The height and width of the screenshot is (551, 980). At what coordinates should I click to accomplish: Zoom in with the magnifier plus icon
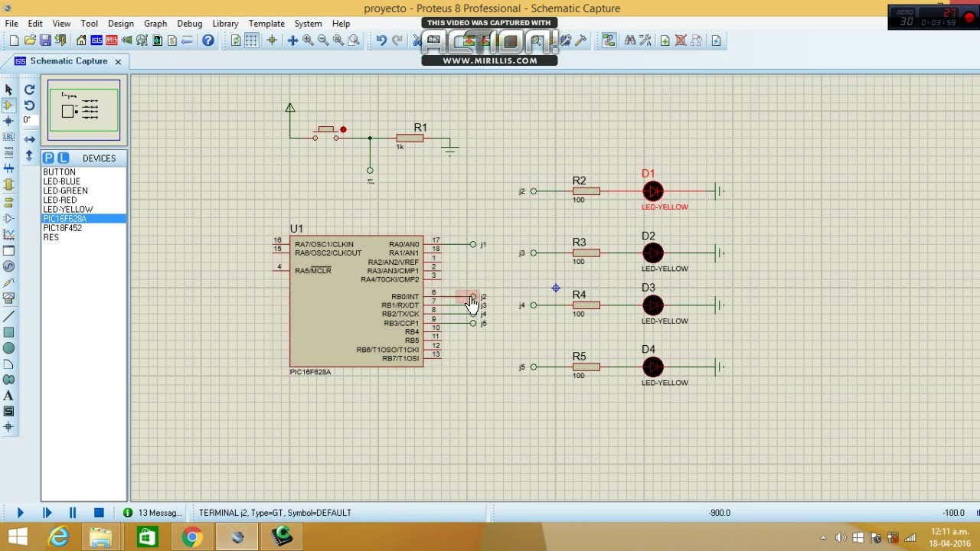308,41
